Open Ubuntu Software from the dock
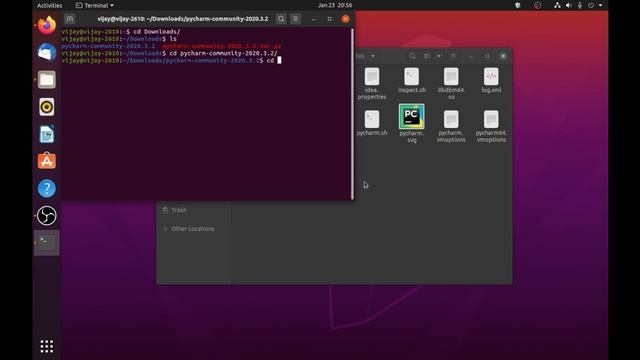Screen dimensions: 640x360 (x=47, y=161)
